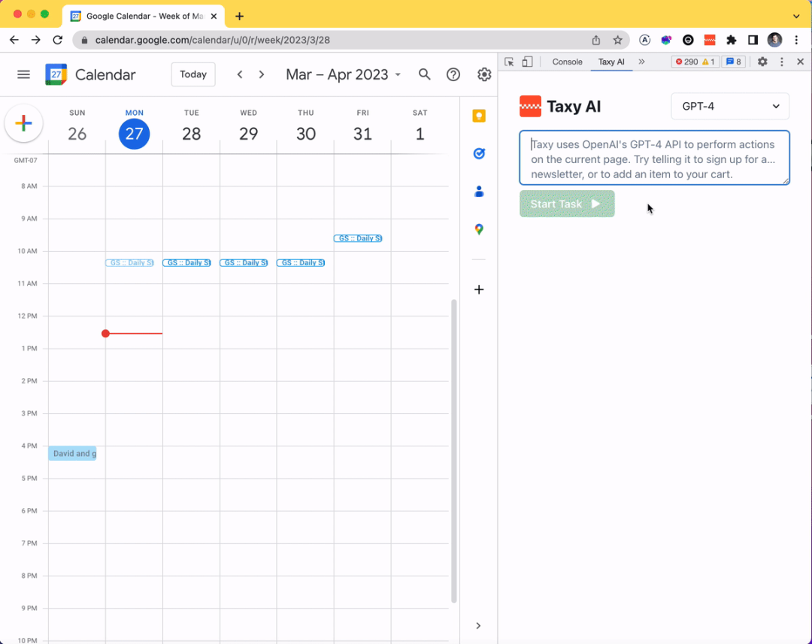Open Contacts from the calendar sidebar

479,192
